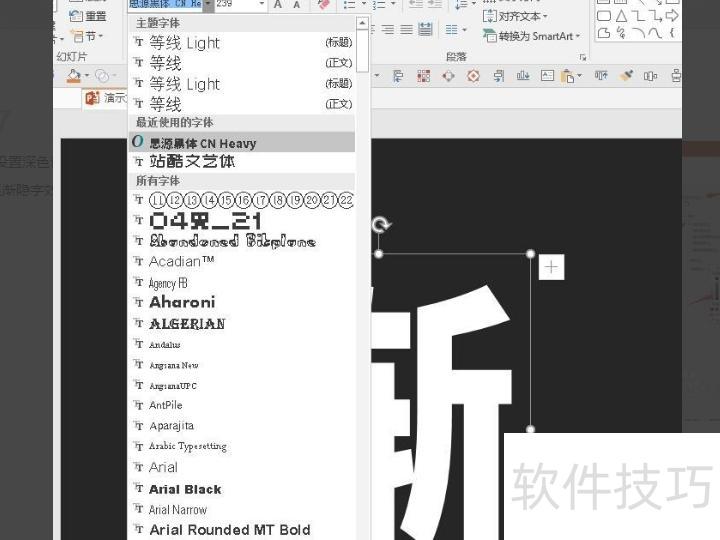This screenshot has height=540, width=720.
Task: Click the clear formatting eraser icon
Action: coord(323,5)
